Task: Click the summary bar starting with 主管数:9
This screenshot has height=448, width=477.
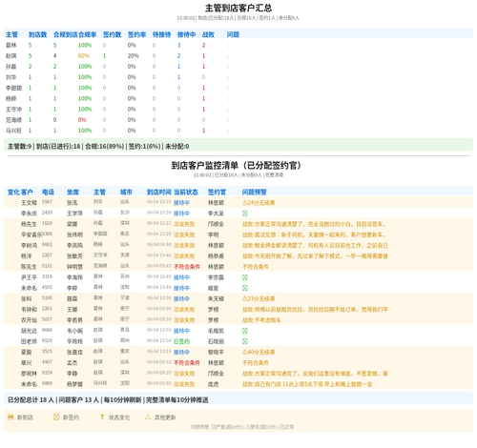Action: (x=238, y=146)
